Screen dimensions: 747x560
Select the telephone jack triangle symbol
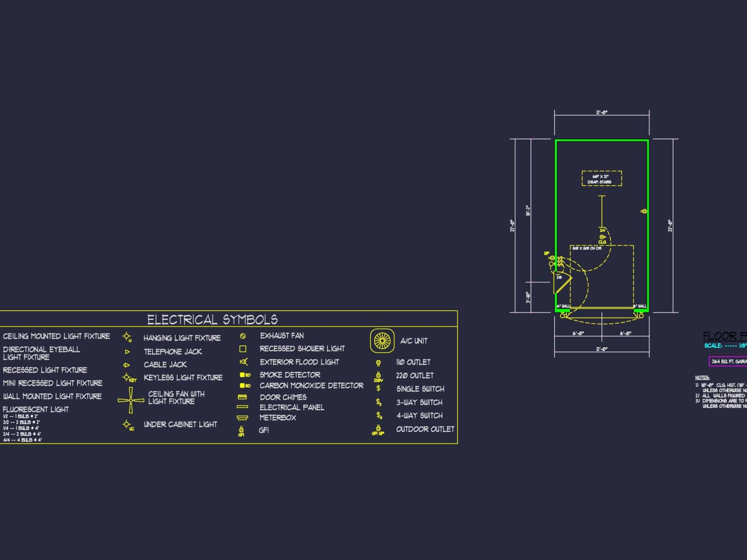click(x=127, y=352)
